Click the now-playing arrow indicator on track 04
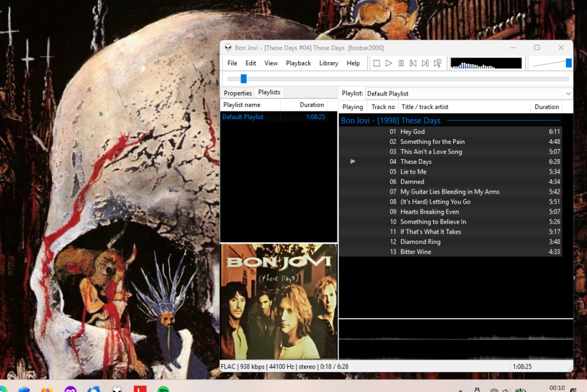The width and height of the screenshot is (587, 392). tap(353, 161)
